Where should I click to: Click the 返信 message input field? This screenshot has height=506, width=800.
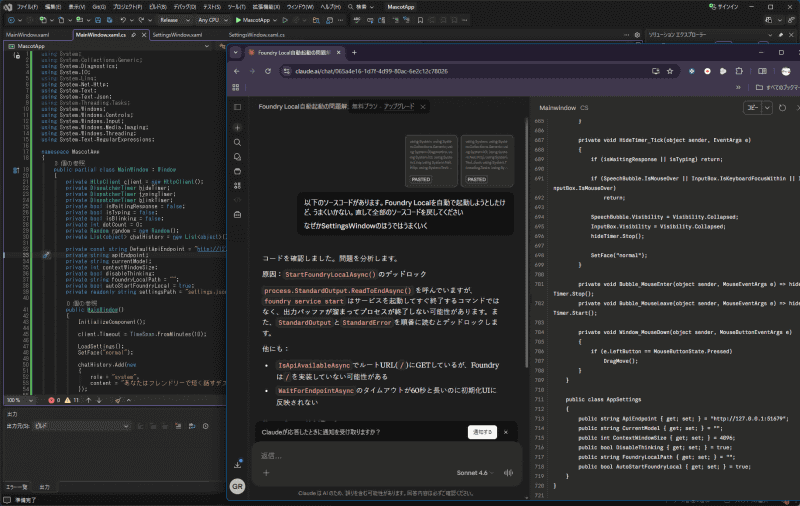coord(388,456)
